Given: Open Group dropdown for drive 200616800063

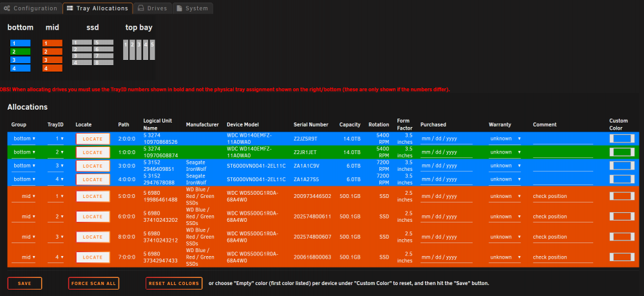Looking at the screenshot, I should [23, 257].
